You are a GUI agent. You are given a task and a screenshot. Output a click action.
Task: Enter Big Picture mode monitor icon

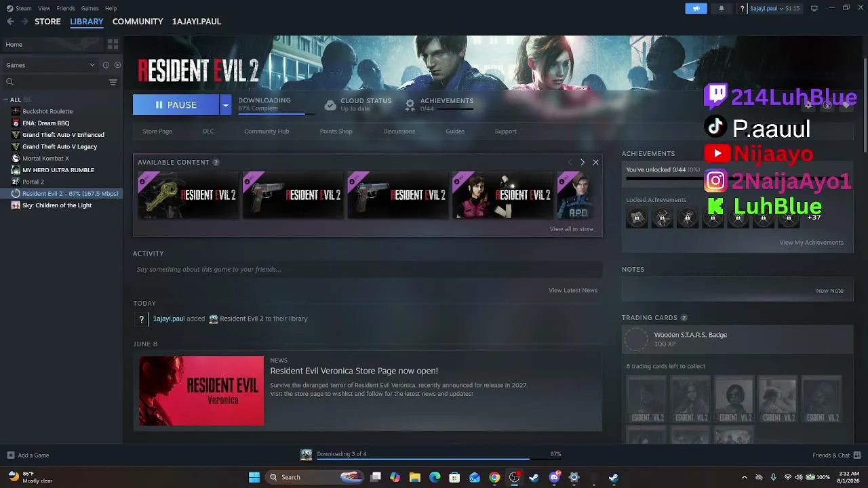point(814,8)
